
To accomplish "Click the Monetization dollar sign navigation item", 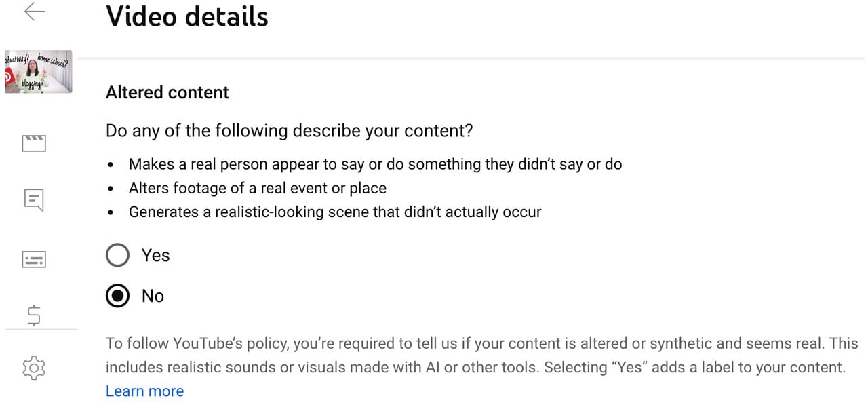I will pos(33,314).
